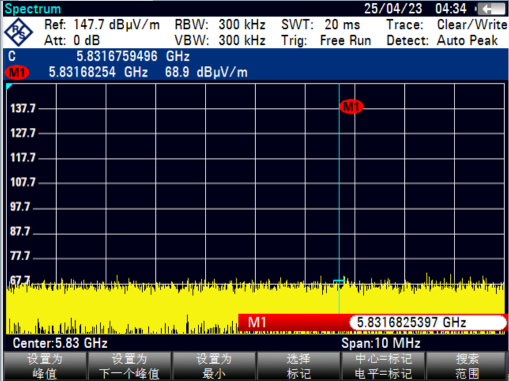
Task: Click the red M1 label in entry bar
Action: click(257, 323)
